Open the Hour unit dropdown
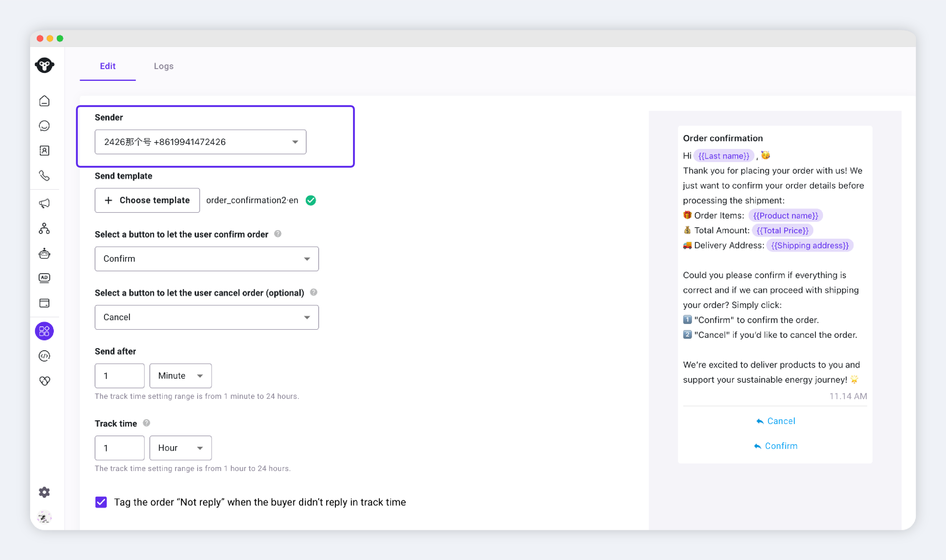946x560 pixels. (181, 448)
